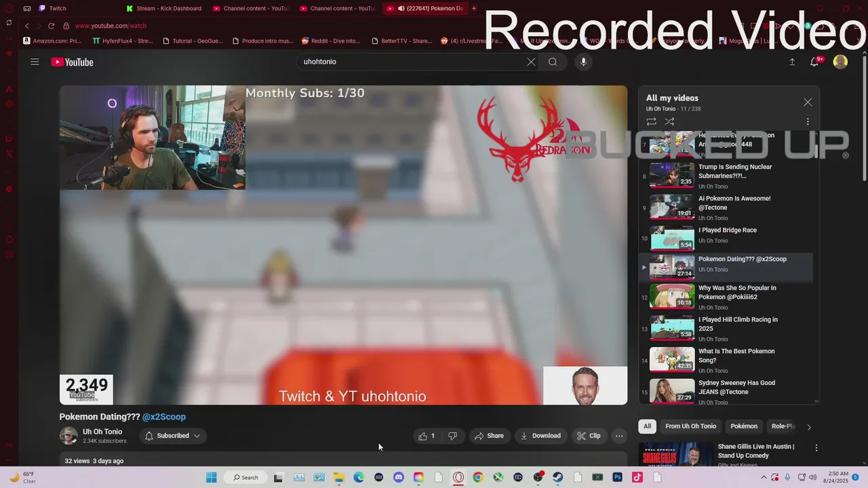Open options for Shane Gillis video
Screen dimensions: 868x488
[x=816, y=448]
